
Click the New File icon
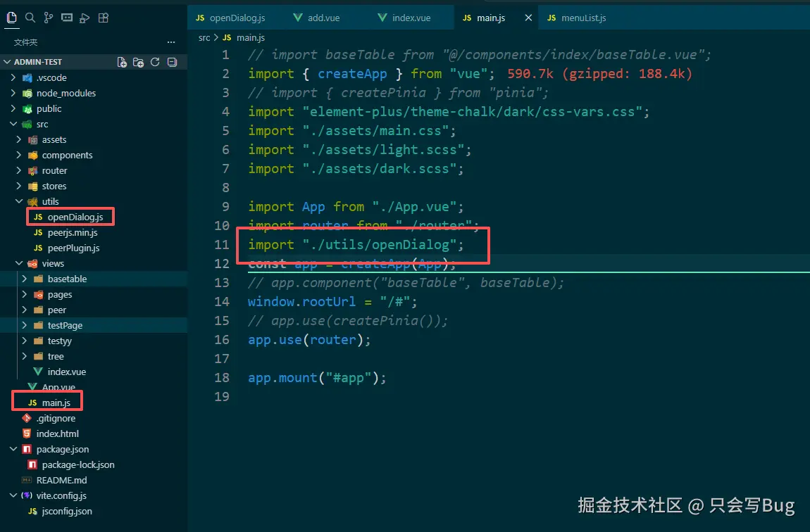[x=122, y=62]
